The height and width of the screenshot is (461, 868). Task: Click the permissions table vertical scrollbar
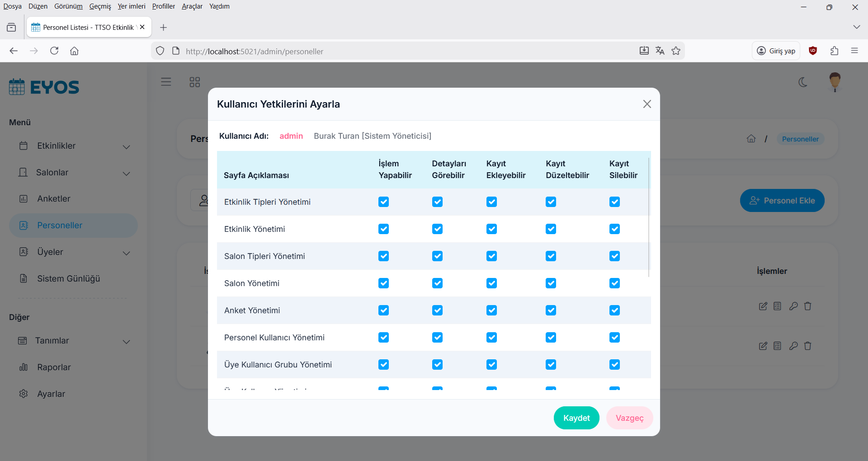pyautogui.click(x=649, y=217)
